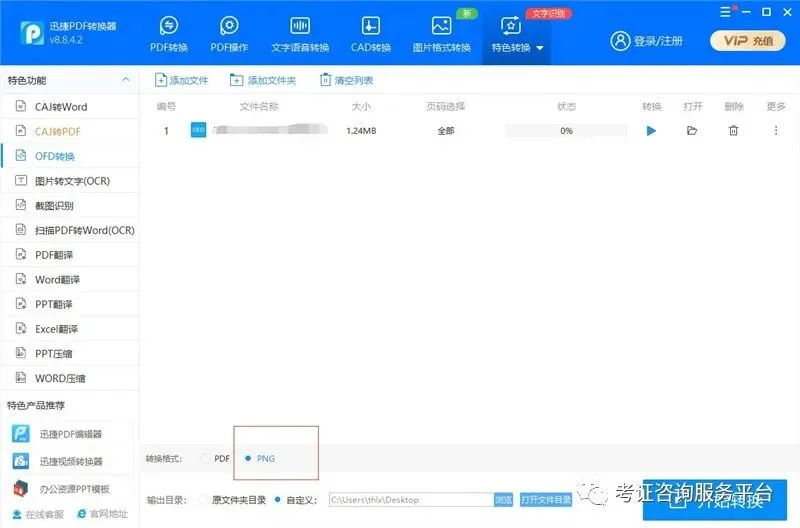Click the VIP 充值 button
Viewport: 800px width, 528px height.
748,41
